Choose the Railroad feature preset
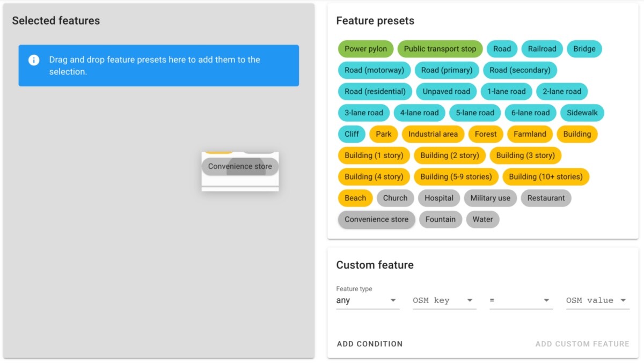 pos(541,49)
